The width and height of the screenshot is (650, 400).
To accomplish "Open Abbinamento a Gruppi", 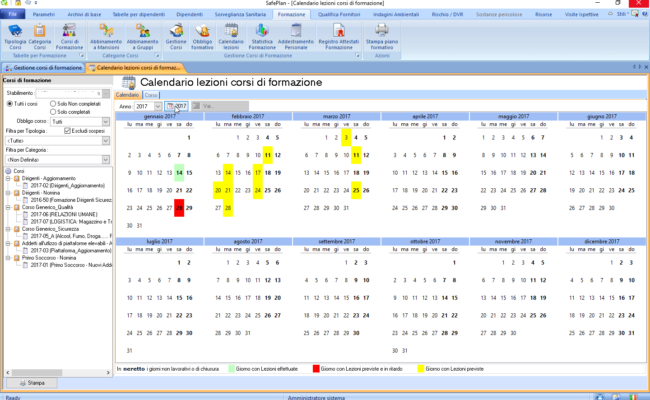I will click(x=143, y=37).
